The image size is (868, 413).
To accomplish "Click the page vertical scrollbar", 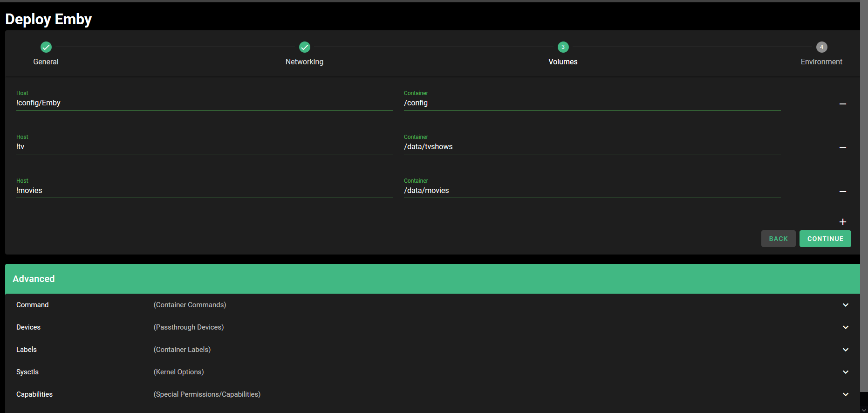I will (864, 196).
